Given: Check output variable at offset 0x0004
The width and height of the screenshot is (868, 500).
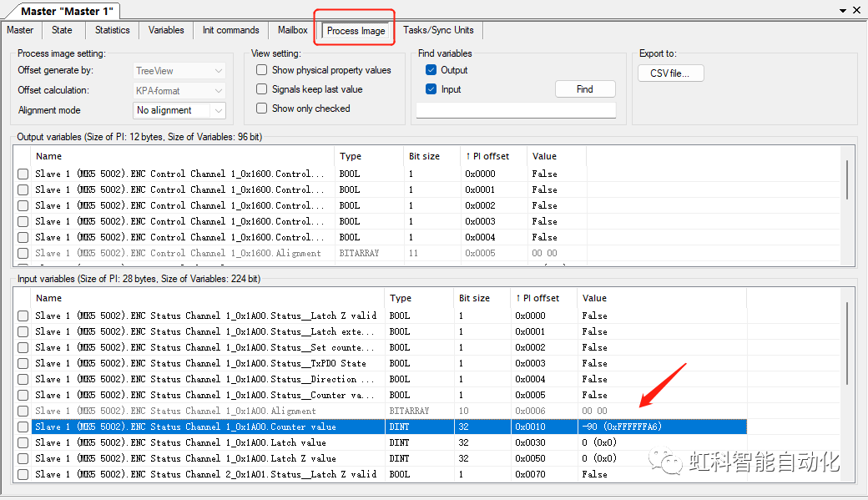Looking at the screenshot, I should [23, 237].
